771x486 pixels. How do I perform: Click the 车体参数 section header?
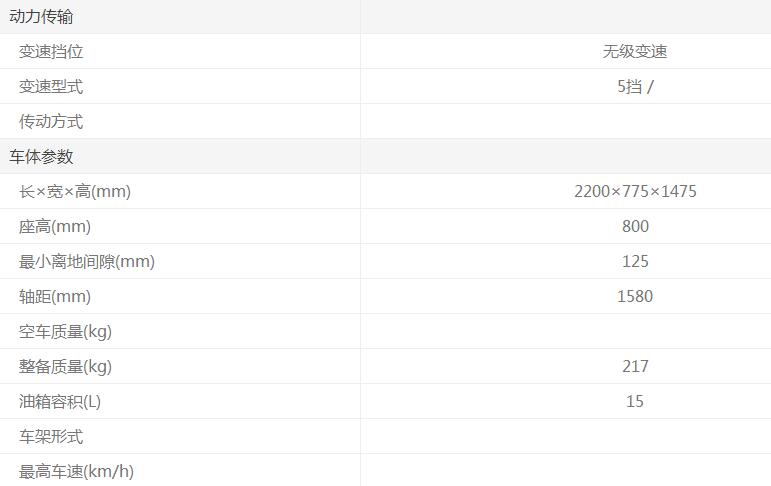(41, 157)
